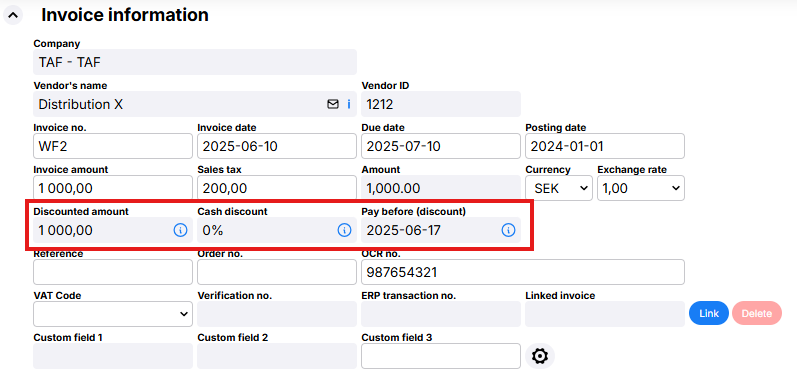Image resolution: width=797 pixels, height=374 pixels.
Task: Click Pay before (discount) info icon
Action: coord(508,230)
